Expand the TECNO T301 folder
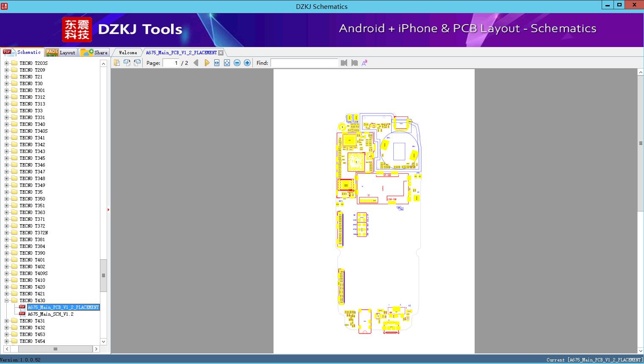The width and height of the screenshot is (644, 364). [6, 90]
